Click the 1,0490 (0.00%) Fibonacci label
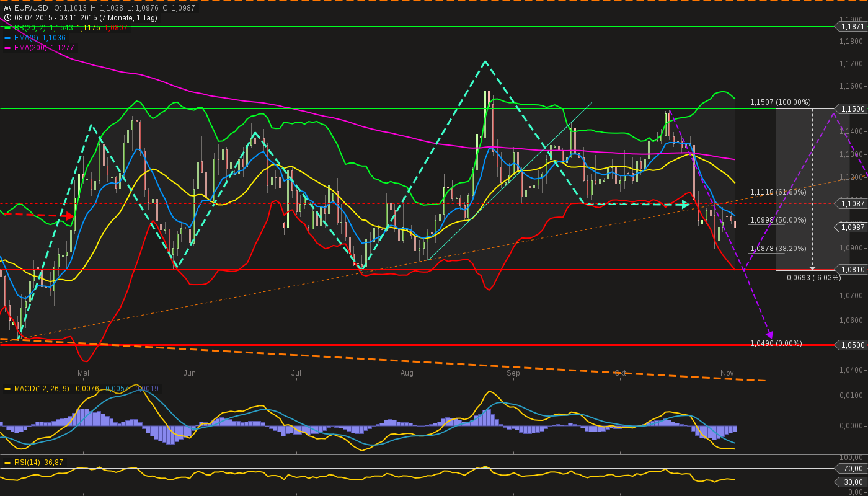 coord(776,343)
